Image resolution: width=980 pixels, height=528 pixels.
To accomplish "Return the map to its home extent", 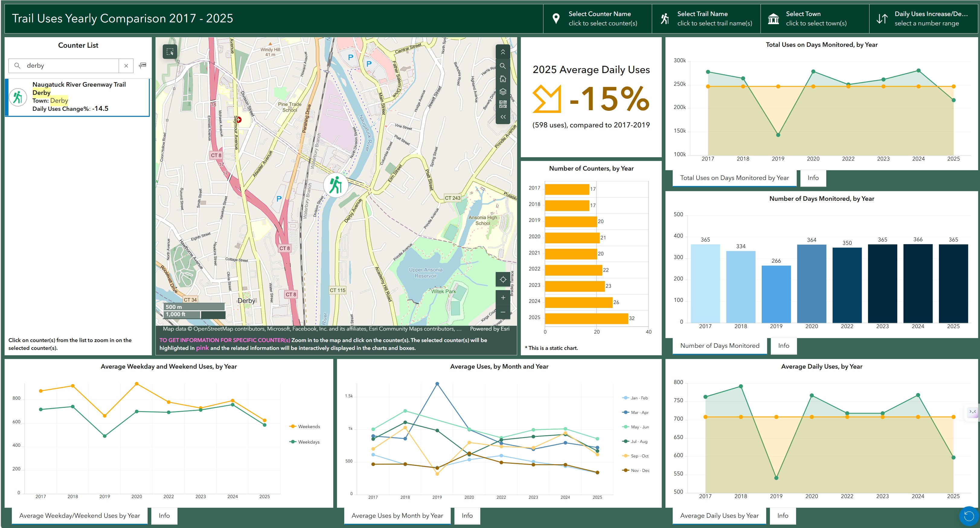I will [503, 79].
